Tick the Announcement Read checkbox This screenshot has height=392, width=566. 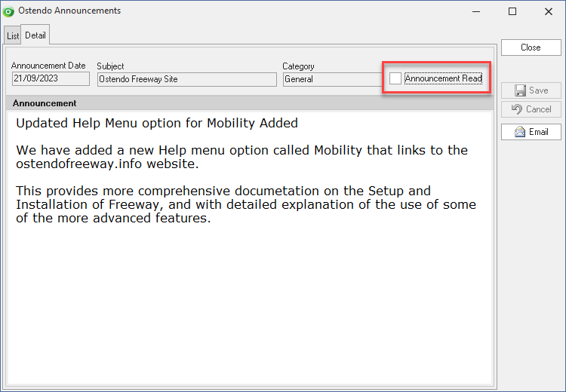click(395, 78)
